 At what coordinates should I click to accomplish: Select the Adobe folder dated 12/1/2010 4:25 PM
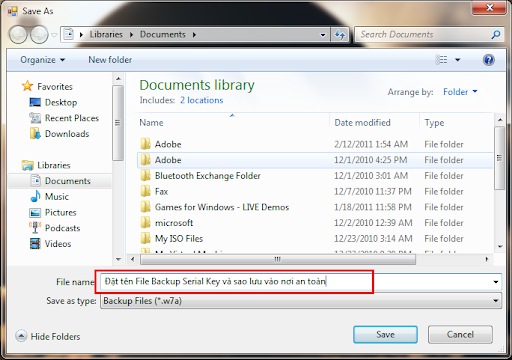tap(315, 160)
